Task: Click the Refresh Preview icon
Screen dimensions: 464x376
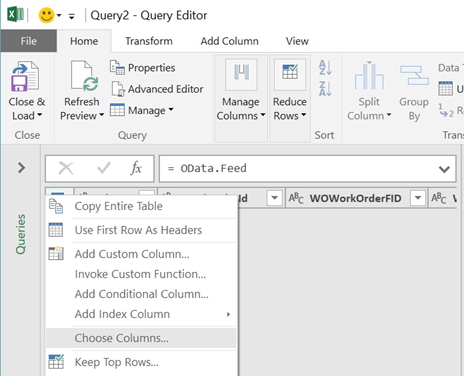Action: pyautogui.click(x=85, y=76)
